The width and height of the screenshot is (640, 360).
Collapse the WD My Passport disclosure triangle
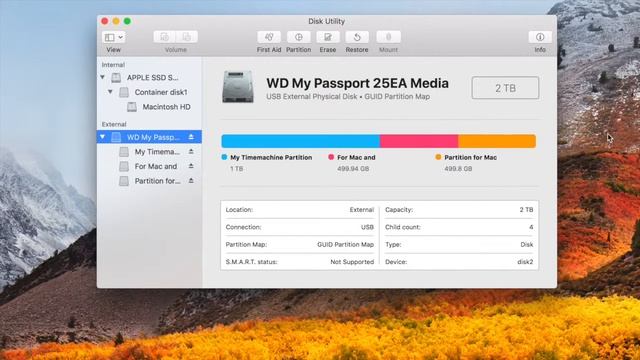103,137
